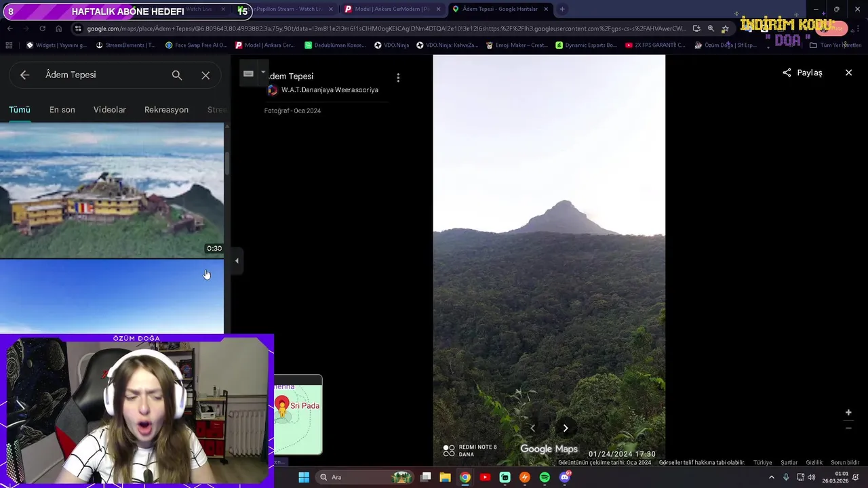Viewport: 868px width, 488px height.
Task: Open Task View from the taskbar
Action: point(426,477)
